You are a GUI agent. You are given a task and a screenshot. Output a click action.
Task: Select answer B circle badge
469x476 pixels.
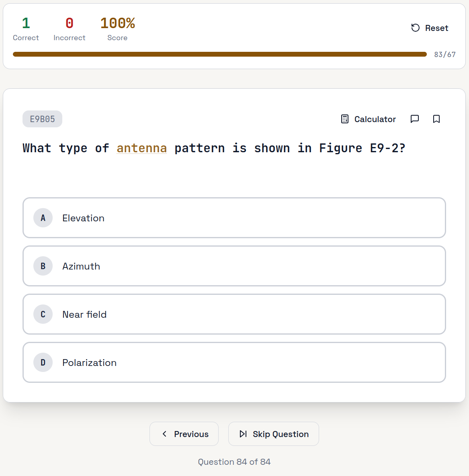[x=43, y=266]
